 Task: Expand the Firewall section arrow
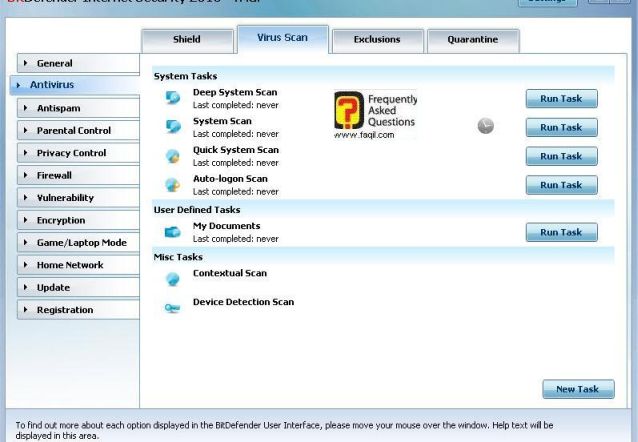click(26, 175)
